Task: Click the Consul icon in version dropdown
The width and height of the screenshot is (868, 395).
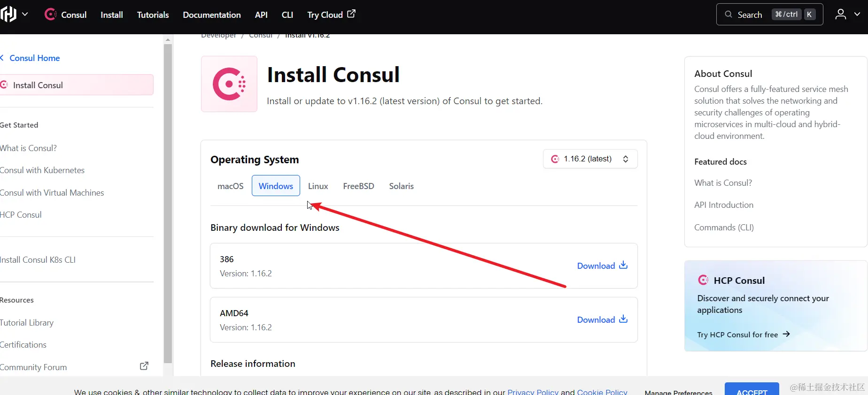Action: coord(555,159)
